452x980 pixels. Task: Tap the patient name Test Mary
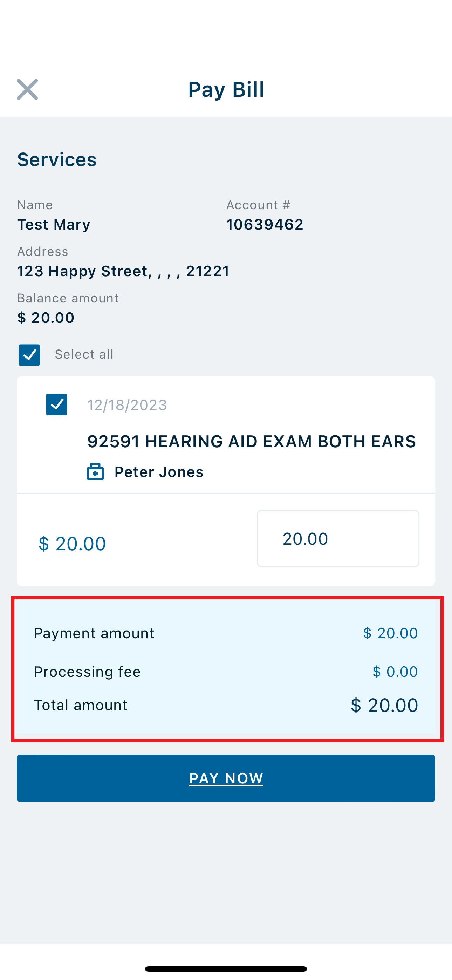54,224
